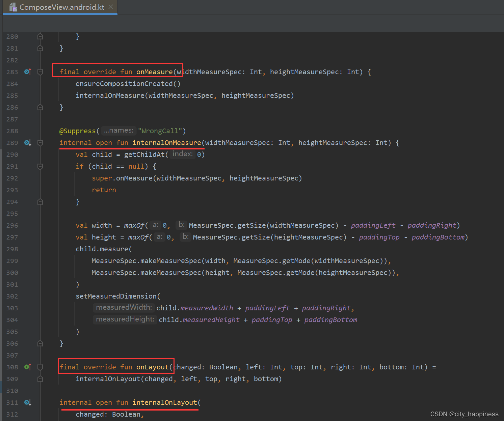Viewport: 504px width, 421px height.
Task: Click child.measuredHeight on line 304
Action: [x=199, y=320]
